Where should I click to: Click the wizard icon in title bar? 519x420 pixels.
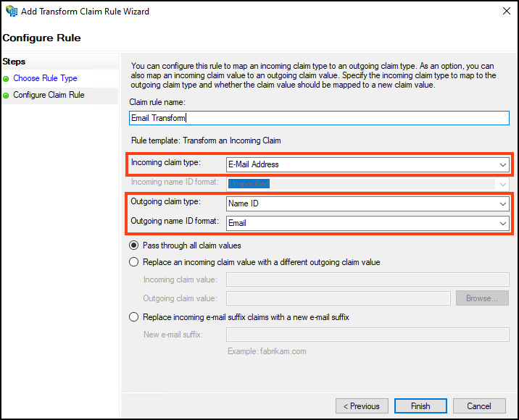(12, 11)
